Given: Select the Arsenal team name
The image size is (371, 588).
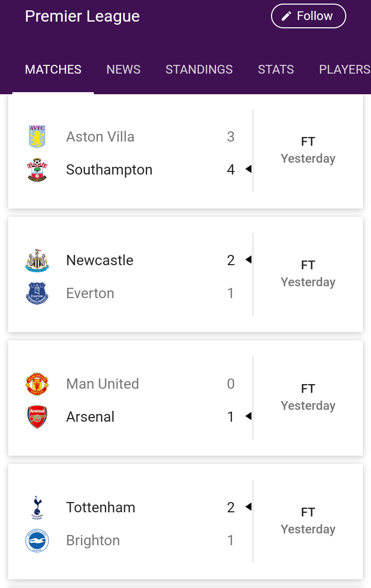Looking at the screenshot, I should (x=91, y=417).
